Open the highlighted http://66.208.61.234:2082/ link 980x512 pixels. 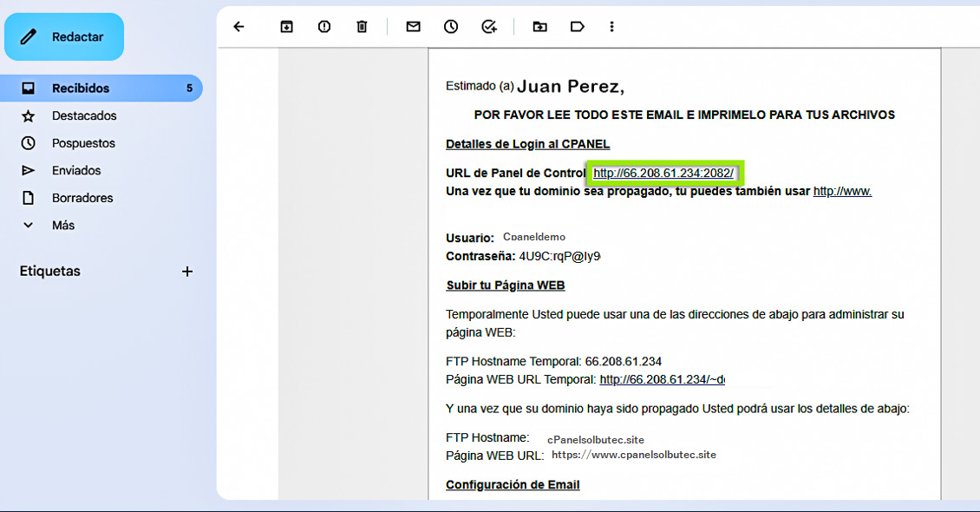663,174
